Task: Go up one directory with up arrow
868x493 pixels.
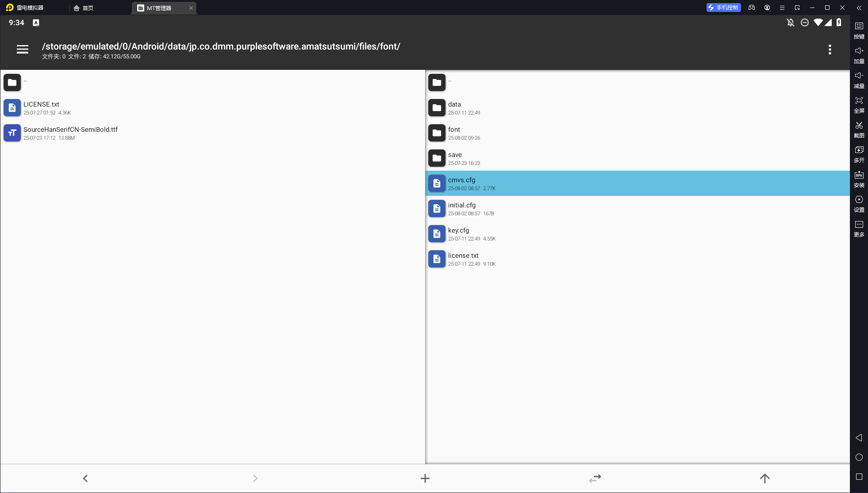Action: [764, 478]
